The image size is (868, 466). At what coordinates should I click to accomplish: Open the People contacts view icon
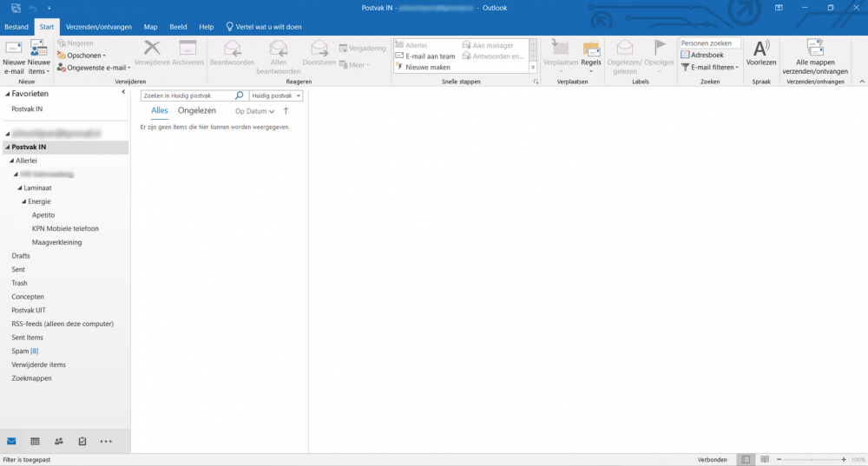(59, 441)
